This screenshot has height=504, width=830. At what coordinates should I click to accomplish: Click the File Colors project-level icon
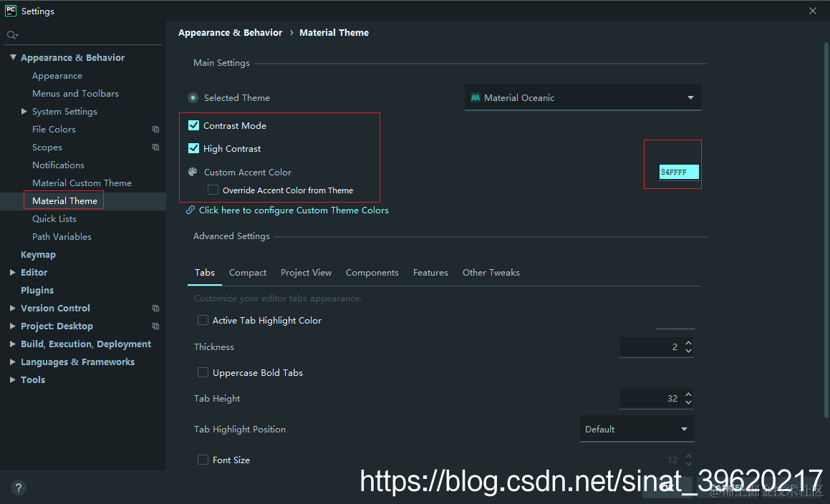click(155, 129)
